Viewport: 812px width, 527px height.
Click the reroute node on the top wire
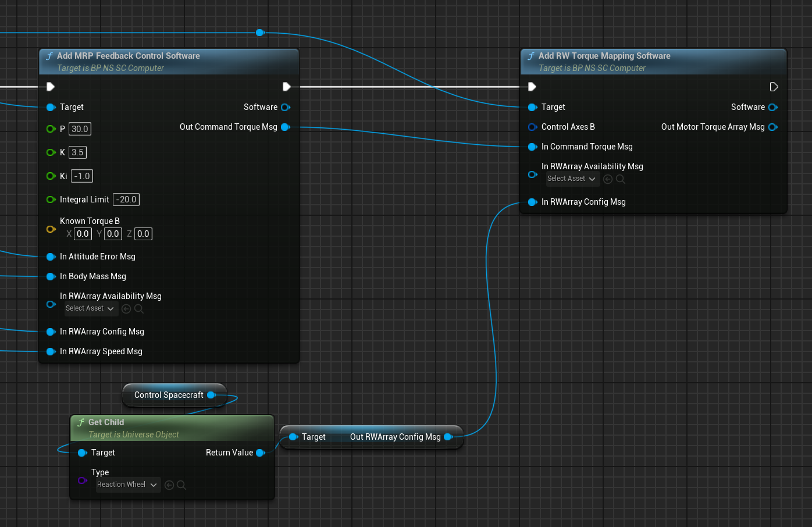[x=259, y=33]
